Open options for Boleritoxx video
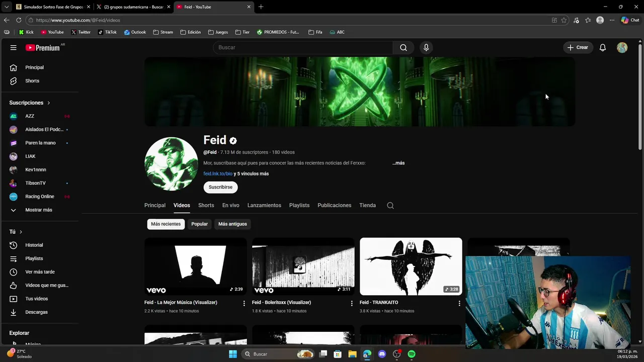This screenshot has height=362, width=644. click(x=352, y=303)
